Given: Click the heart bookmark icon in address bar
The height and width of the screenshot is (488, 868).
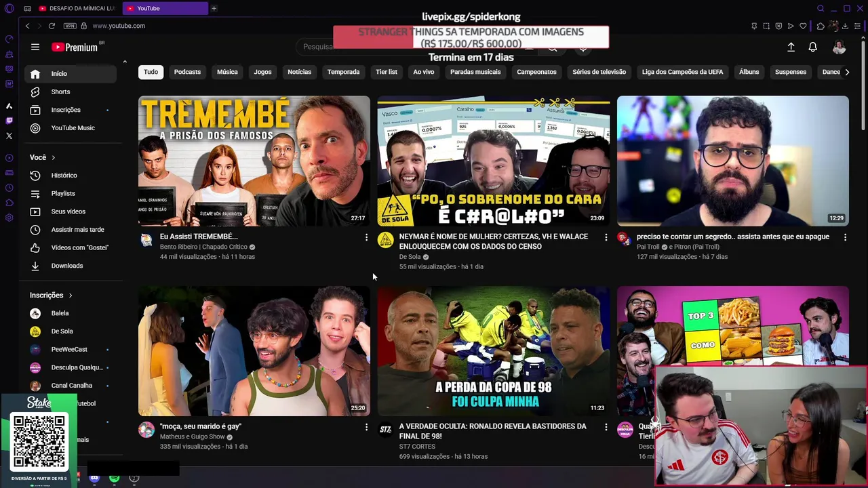Looking at the screenshot, I should pyautogui.click(x=803, y=26).
